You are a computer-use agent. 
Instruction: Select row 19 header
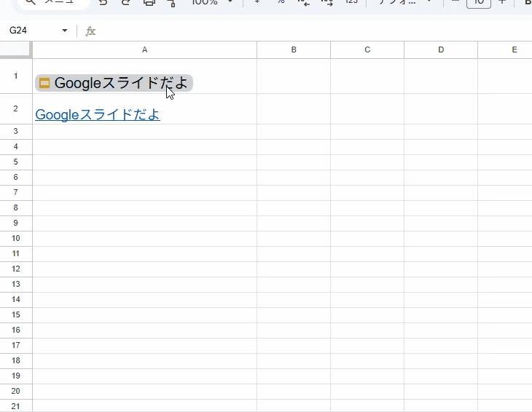[x=16, y=376]
